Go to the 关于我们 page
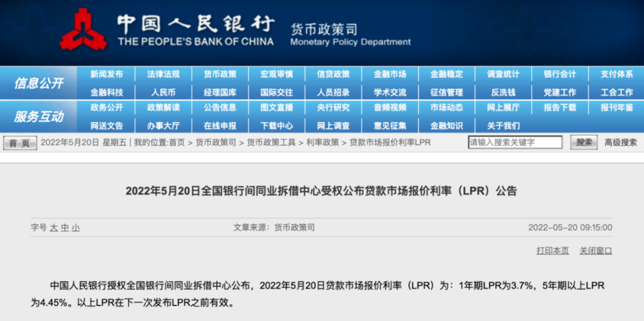The image size is (644, 321). (504, 125)
